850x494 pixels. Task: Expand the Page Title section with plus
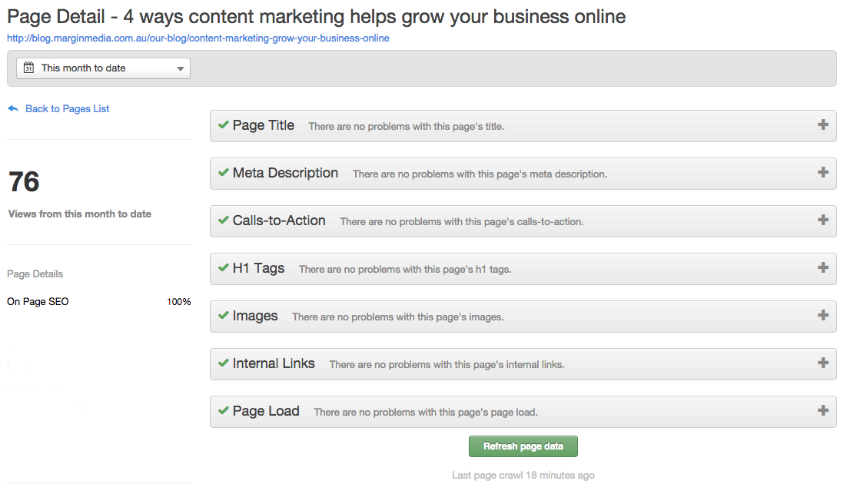point(823,125)
